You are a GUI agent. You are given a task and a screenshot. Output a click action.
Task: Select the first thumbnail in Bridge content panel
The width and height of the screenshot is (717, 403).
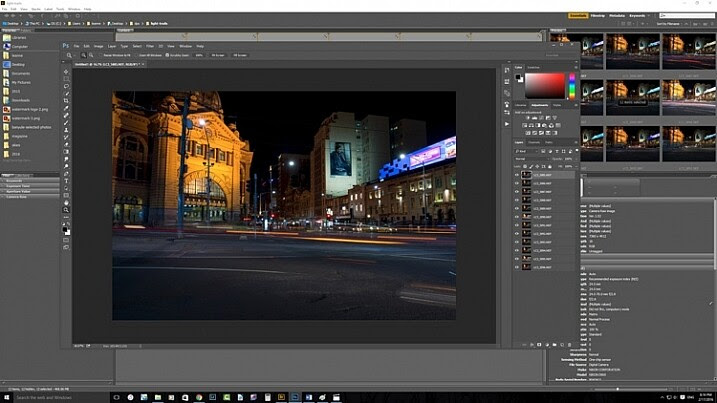[x=578, y=51]
